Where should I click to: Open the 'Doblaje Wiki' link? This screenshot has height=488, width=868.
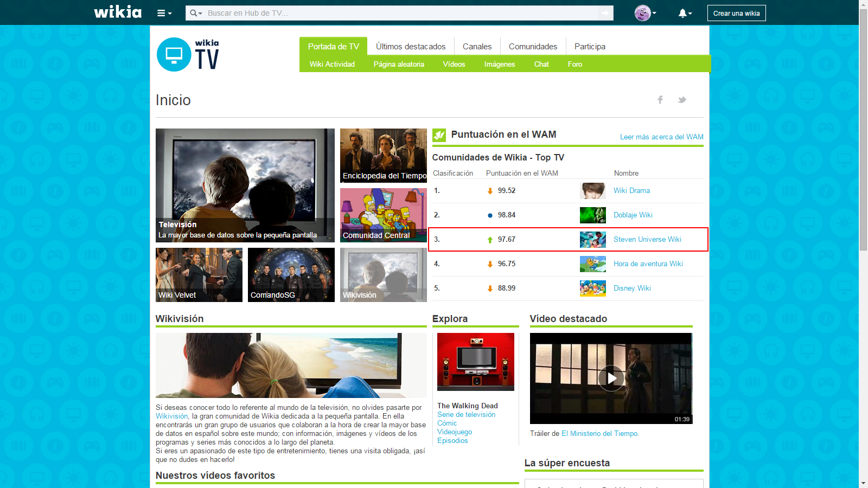tap(633, 215)
